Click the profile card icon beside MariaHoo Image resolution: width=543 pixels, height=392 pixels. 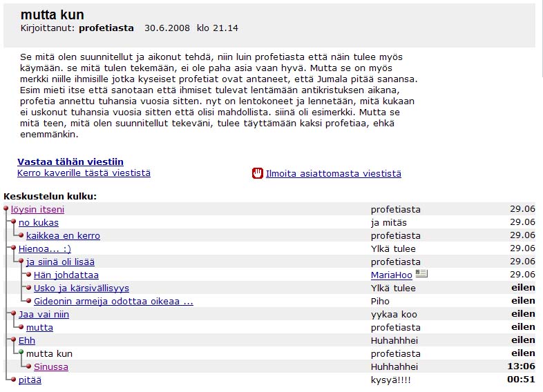(x=421, y=274)
